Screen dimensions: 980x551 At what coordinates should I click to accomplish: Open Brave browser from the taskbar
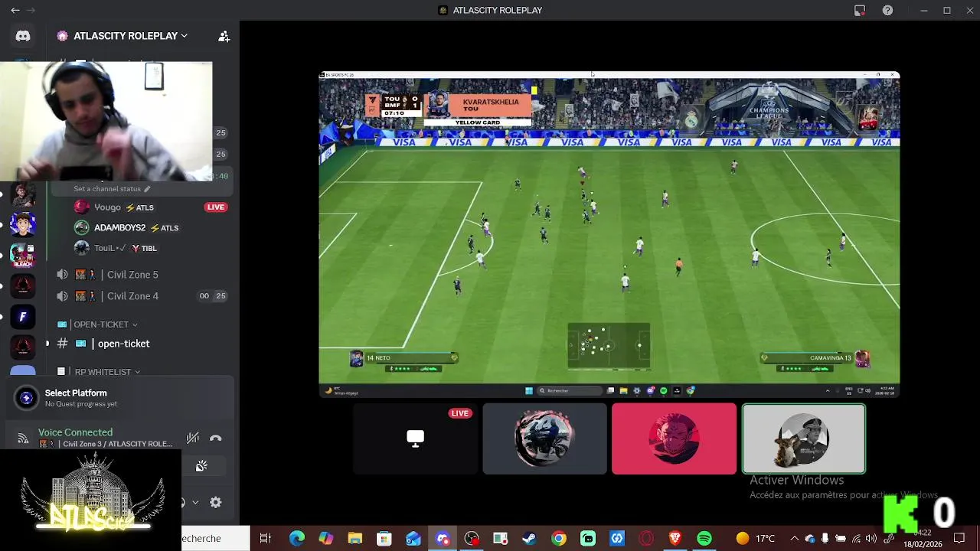pyautogui.click(x=675, y=539)
